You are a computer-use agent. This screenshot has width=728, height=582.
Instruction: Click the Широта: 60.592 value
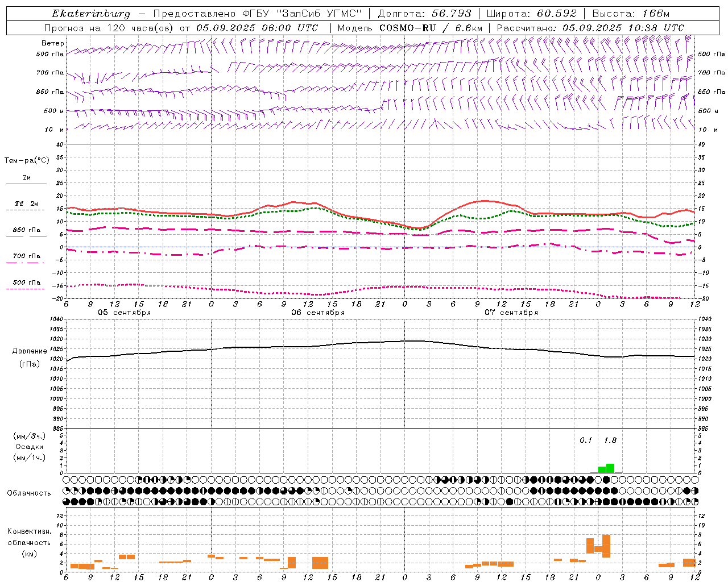point(531,14)
